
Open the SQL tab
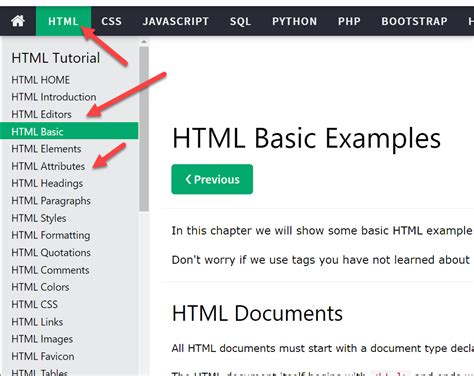point(240,21)
